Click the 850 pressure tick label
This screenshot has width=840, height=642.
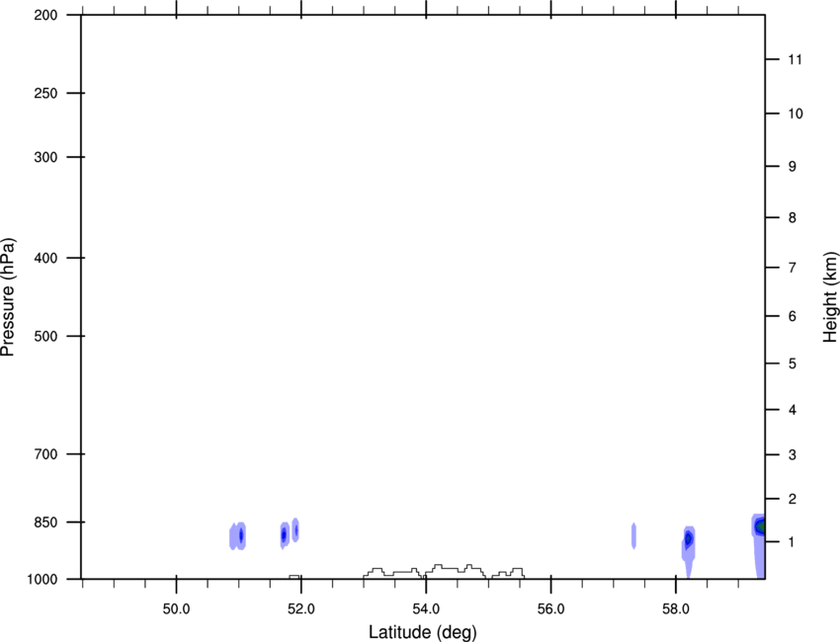[45, 522]
